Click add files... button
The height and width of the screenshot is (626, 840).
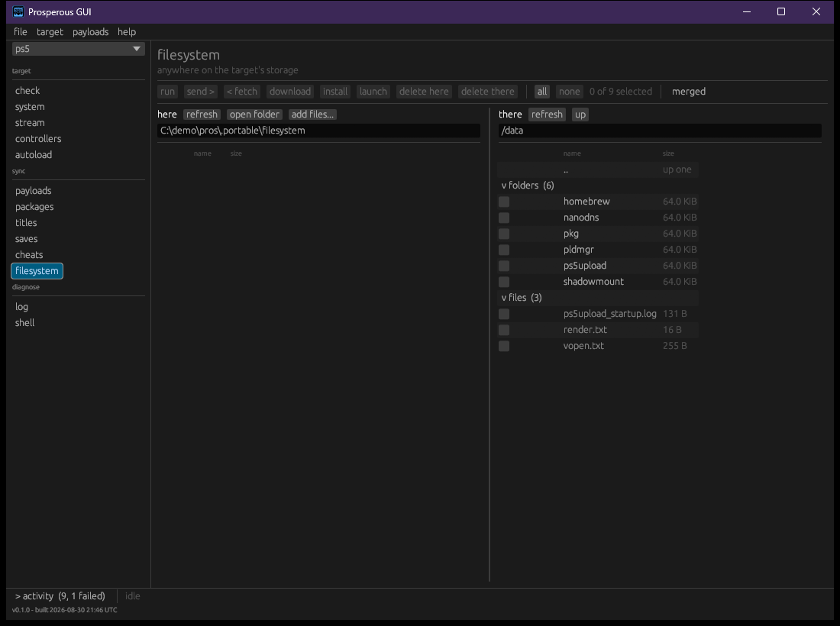pyautogui.click(x=312, y=115)
